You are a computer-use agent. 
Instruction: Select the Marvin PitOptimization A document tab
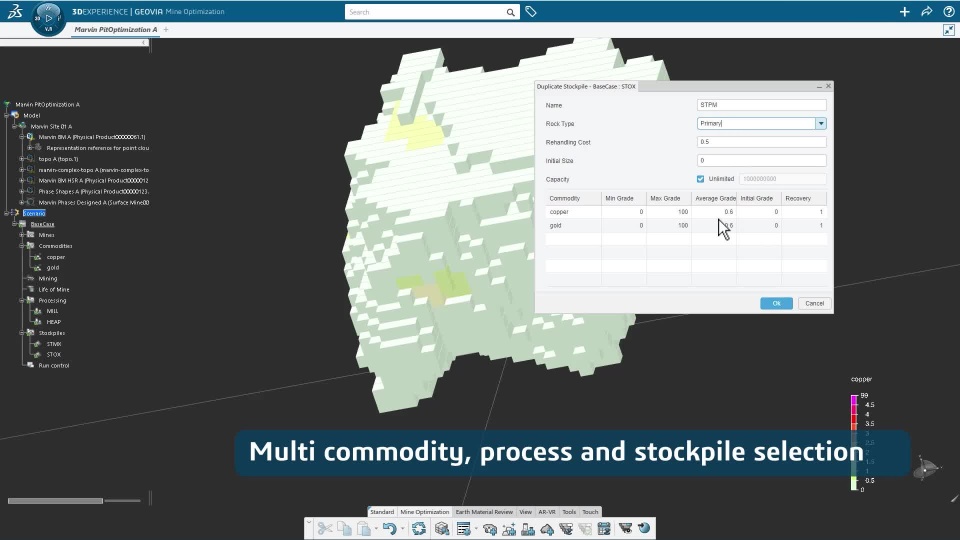point(116,29)
